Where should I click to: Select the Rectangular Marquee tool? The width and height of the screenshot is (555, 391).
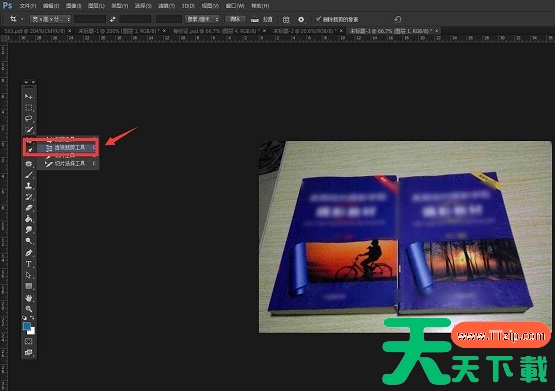pyautogui.click(x=29, y=107)
